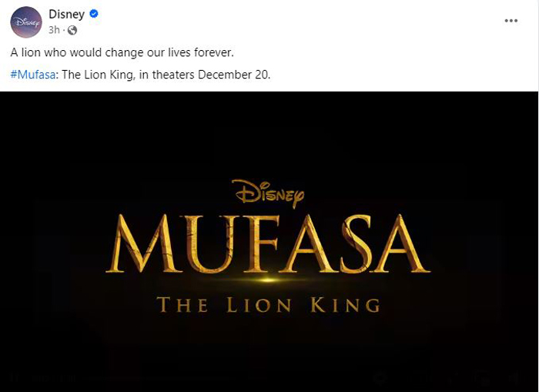Click the 3h post timestamp
The height and width of the screenshot is (392, 539).
tap(54, 30)
